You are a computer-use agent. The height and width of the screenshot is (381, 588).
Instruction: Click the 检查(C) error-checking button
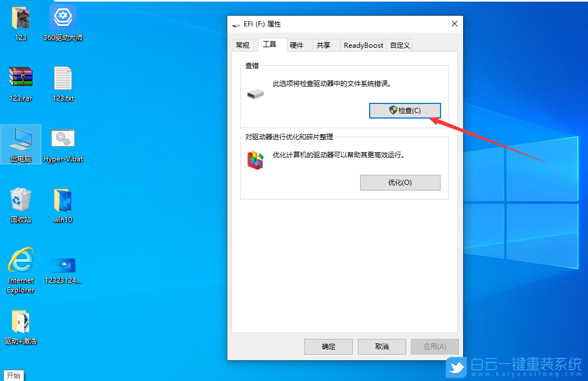point(405,110)
